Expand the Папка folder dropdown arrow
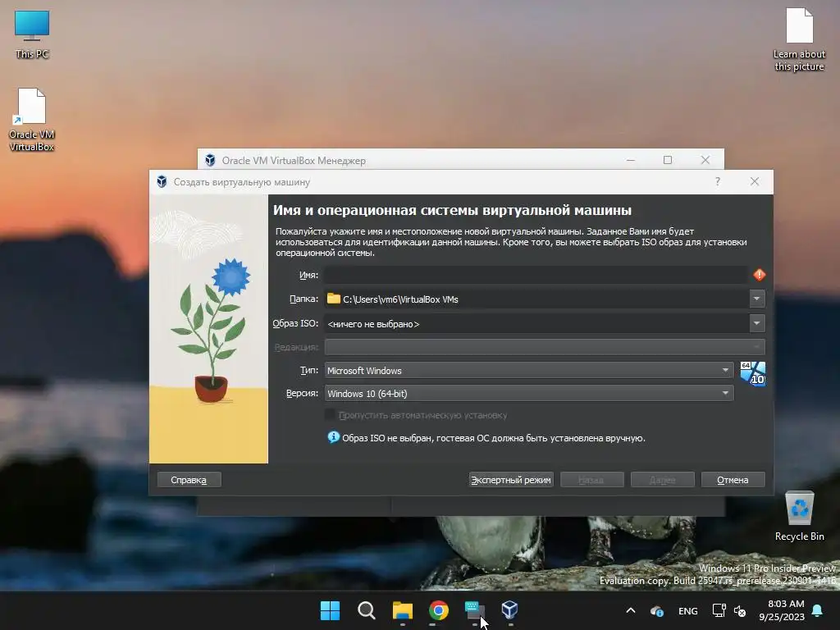The image size is (840, 630). pyautogui.click(x=756, y=299)
